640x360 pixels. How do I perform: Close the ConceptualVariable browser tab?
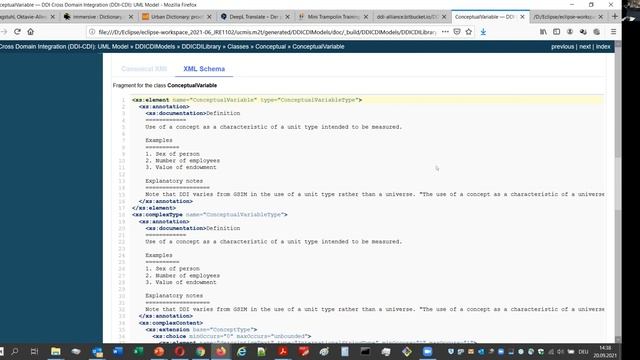coord(522,17)
